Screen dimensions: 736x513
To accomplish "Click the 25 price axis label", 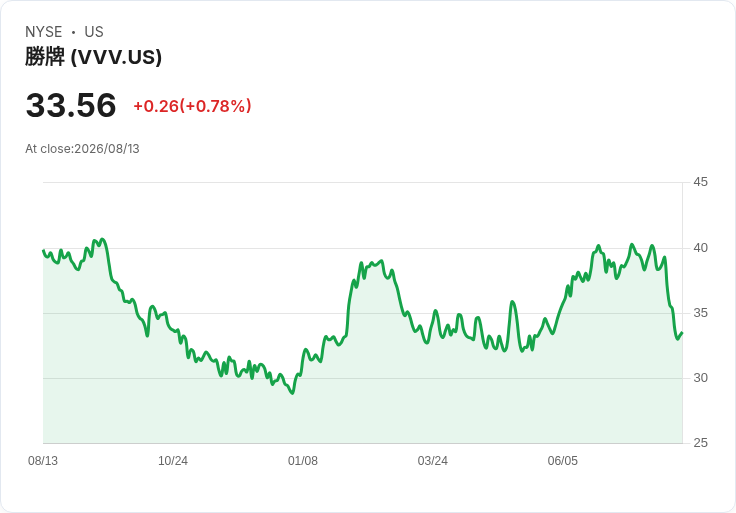I will (x=700, y=443).
